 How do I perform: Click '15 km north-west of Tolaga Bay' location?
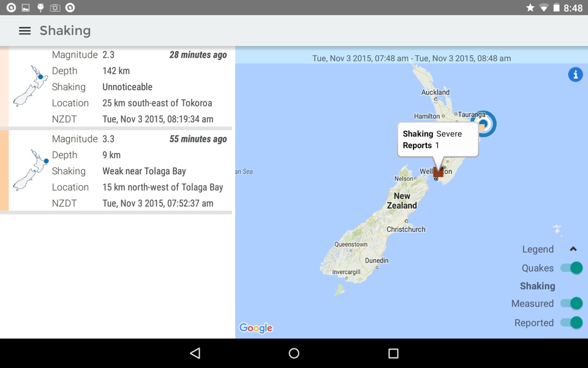pos(163,187)
